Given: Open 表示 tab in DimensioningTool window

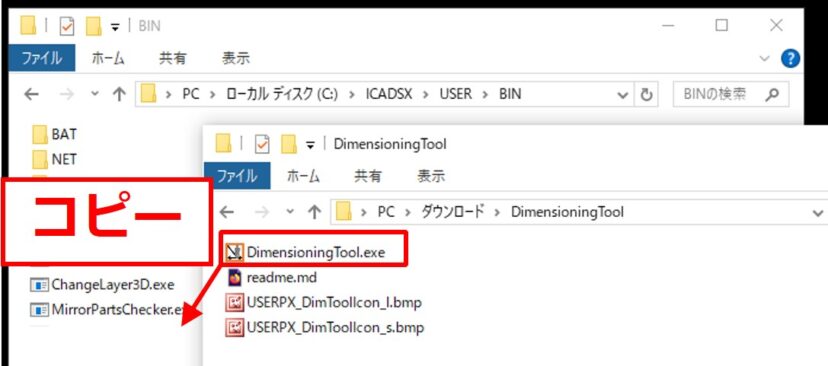Looking at the screenshot, I should point(430,176).
